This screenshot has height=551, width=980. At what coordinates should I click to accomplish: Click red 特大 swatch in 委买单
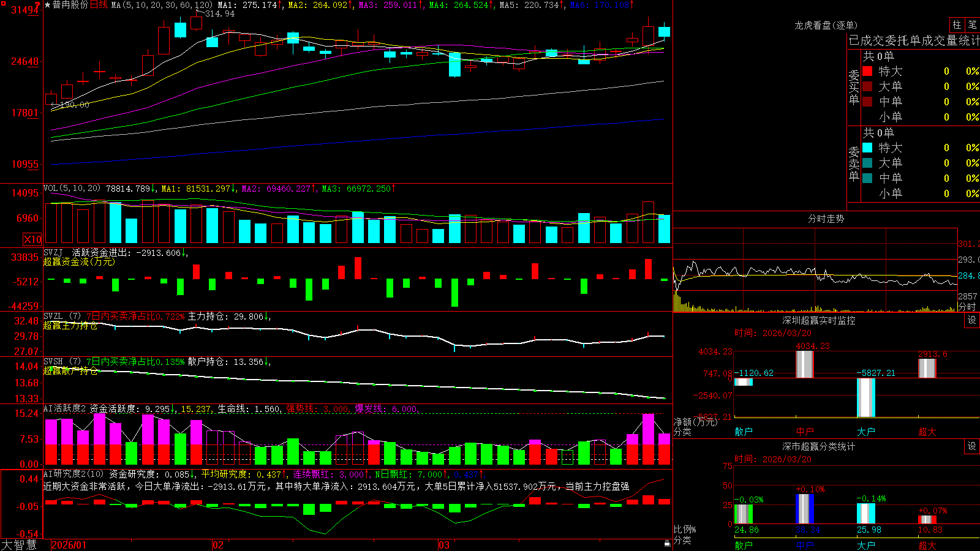(867, 71)
